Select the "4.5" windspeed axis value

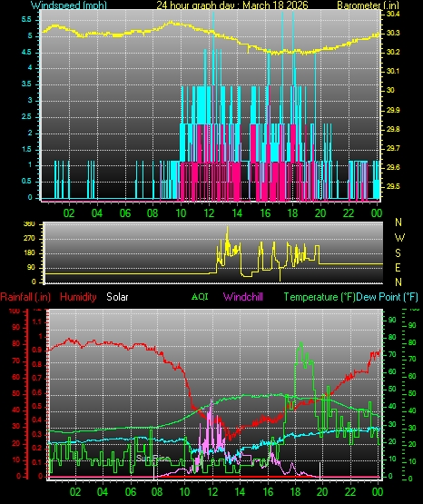pyautogui.click(x=26, y=52)
